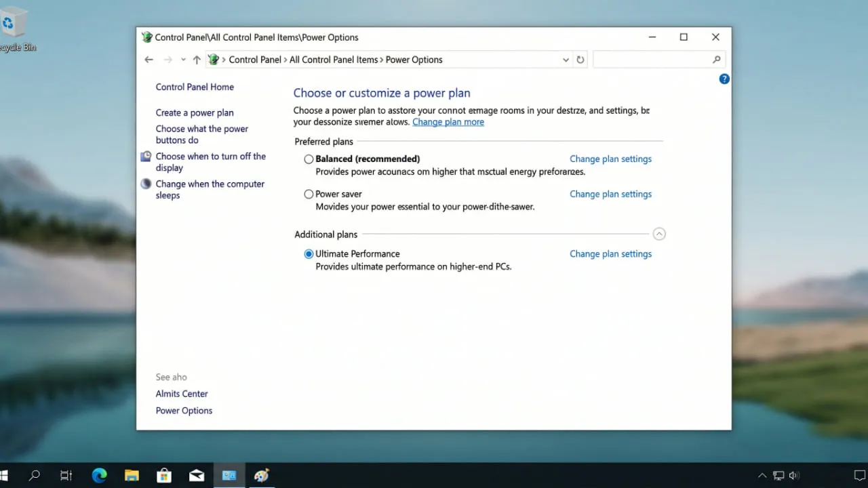Click the back navigation arrow
This screenshot has height=488, width=868.
(149, 60)
